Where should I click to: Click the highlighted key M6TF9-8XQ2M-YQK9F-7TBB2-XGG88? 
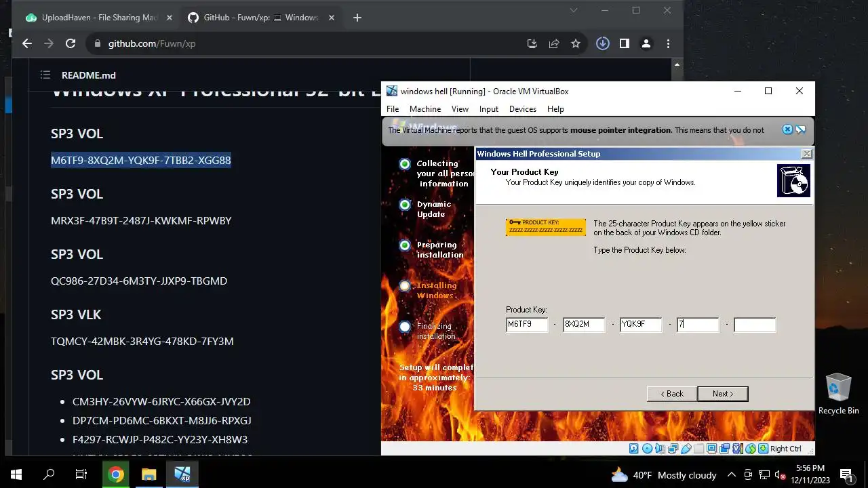[x=141, y=161]
